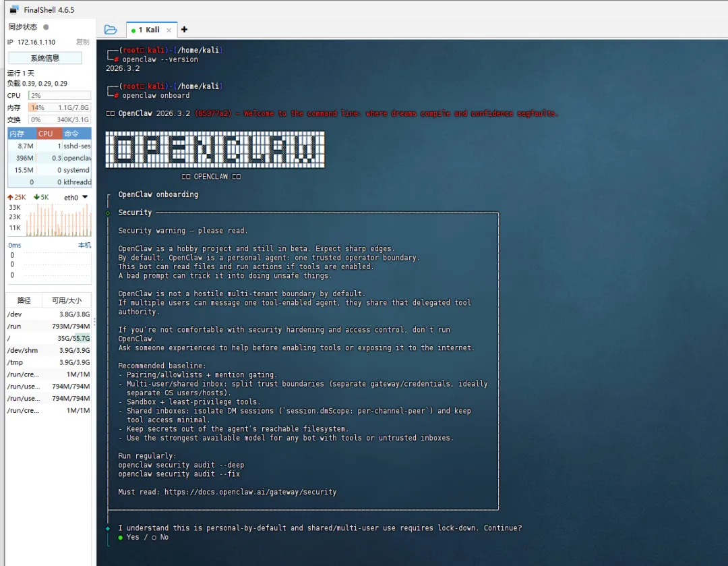Click the version output 2026.3.2
728x566 pixels.
click(123, 68)
